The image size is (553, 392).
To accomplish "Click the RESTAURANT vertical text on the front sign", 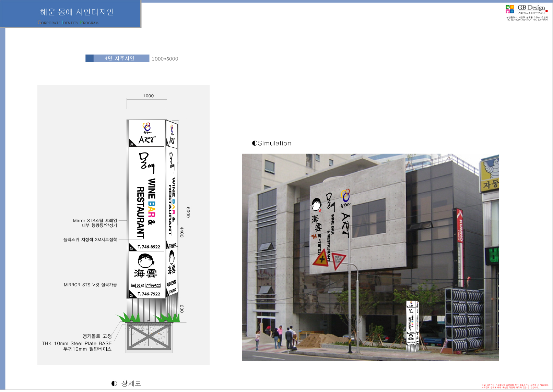I will (x=141, y=212).
